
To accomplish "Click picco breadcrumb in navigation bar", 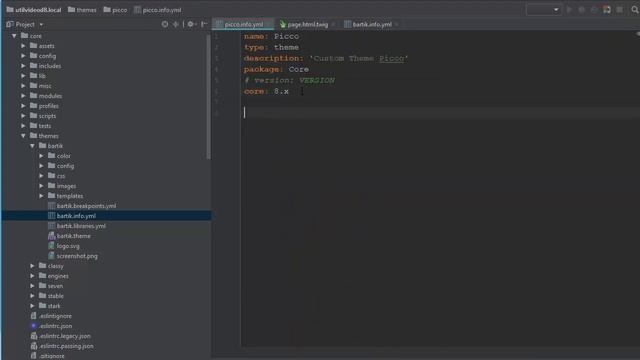I will (115, 10).
